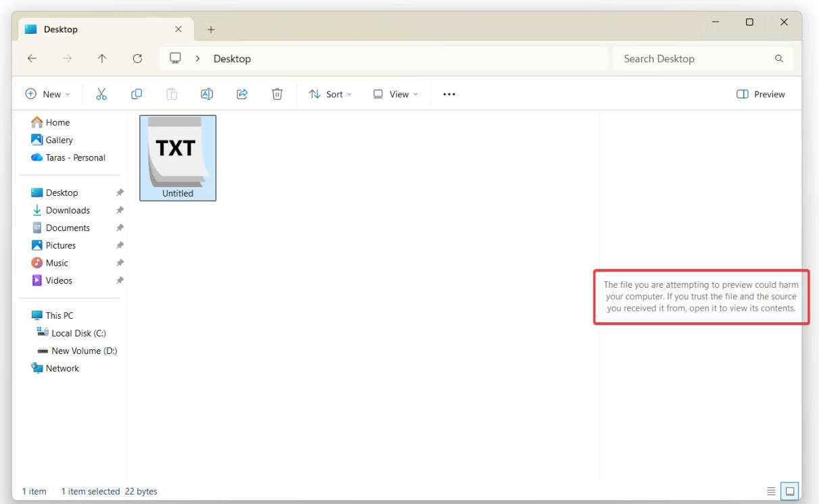Screen dimensions: 819x504
Task: Toggle the Preview pane
Action: click(x=760, y=94)
